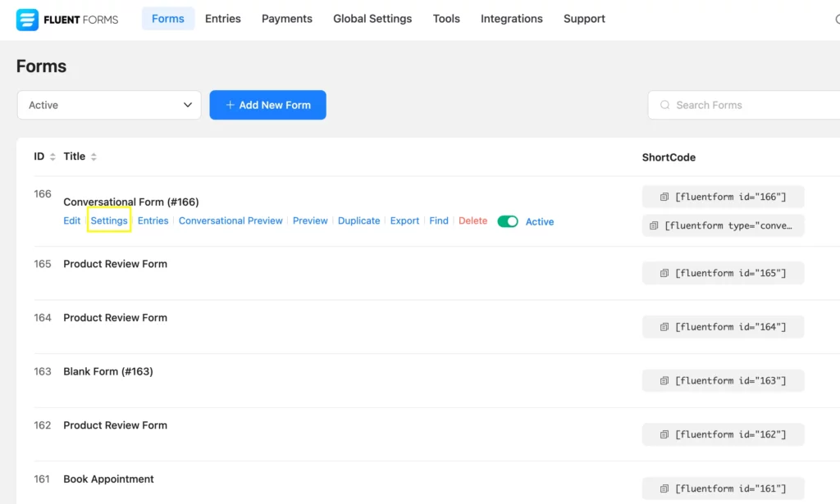This screenshot has height=504, width=840.
Task: Click shortcode box fluentform id="165"
Action: point(724,274)
